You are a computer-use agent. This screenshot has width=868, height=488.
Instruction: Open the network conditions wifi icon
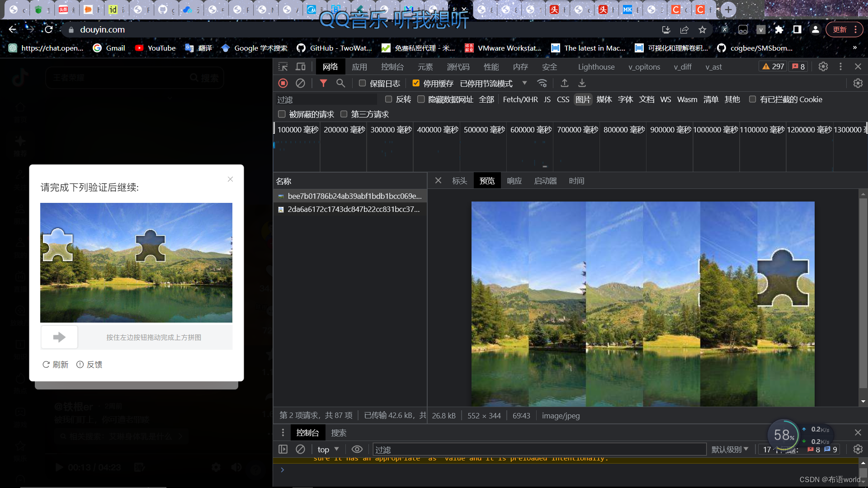(542, 83)
